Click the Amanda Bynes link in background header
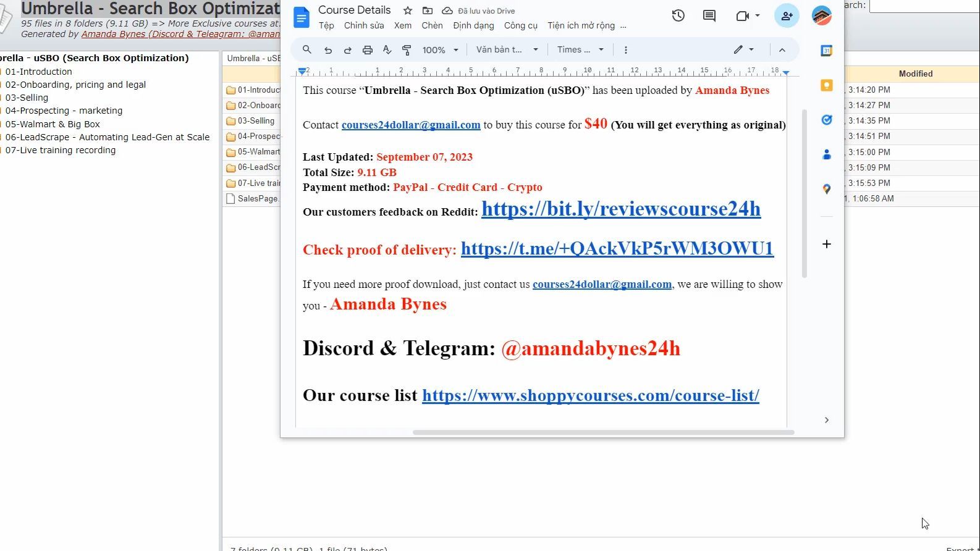 pyautogui.click(x=181, y=34)
